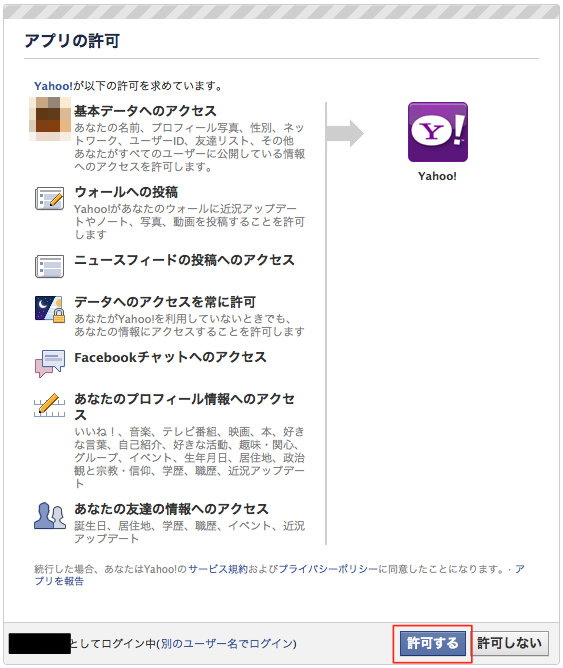Click the 許可しない button
563x668 pixels.
510,643
